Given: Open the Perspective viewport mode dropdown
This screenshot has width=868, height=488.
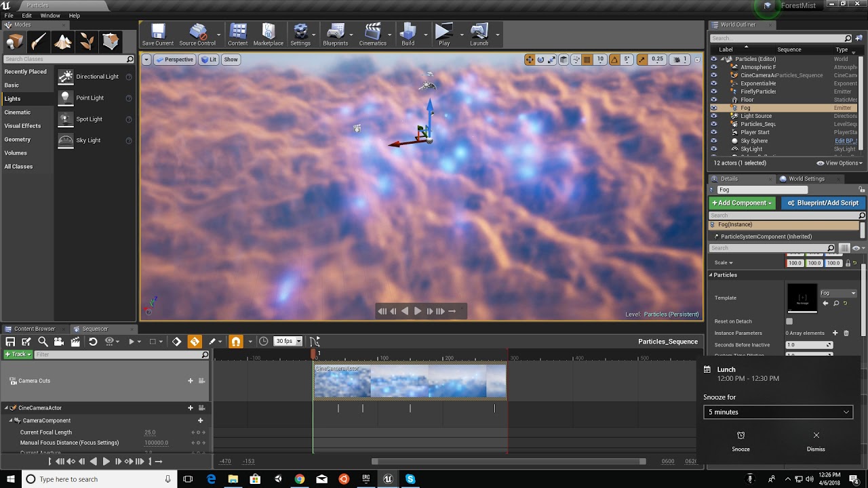Looking at the screenshot, I should pyautogui.click(x=174, y=60).
